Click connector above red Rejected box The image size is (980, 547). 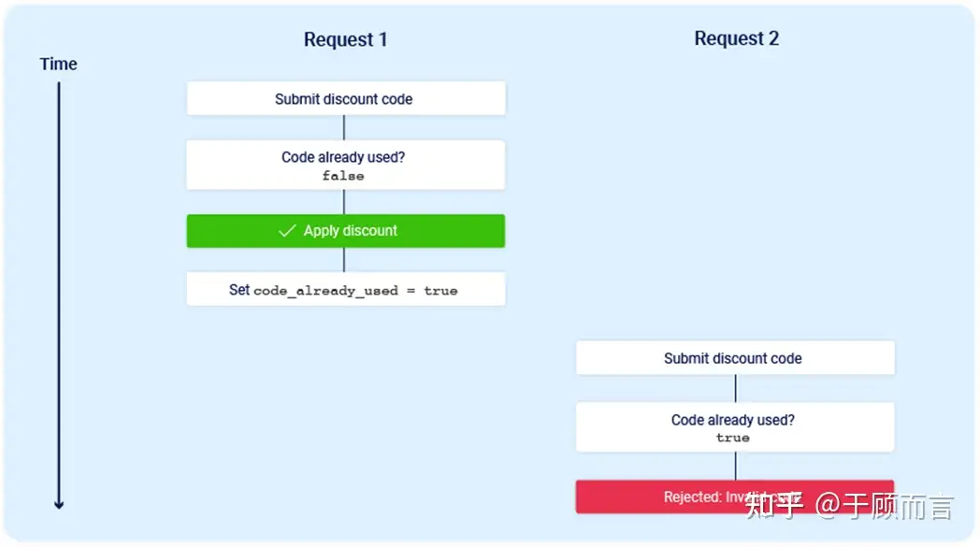pyautogui.click(x=736, y=466)
